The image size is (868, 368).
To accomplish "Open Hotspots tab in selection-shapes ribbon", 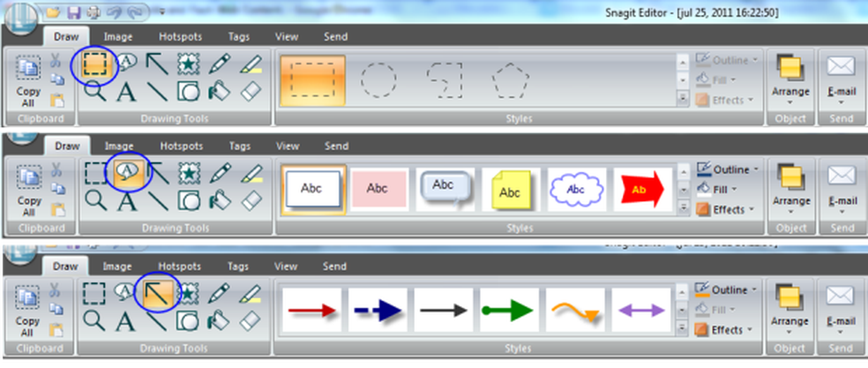I will tap(181, 37).
